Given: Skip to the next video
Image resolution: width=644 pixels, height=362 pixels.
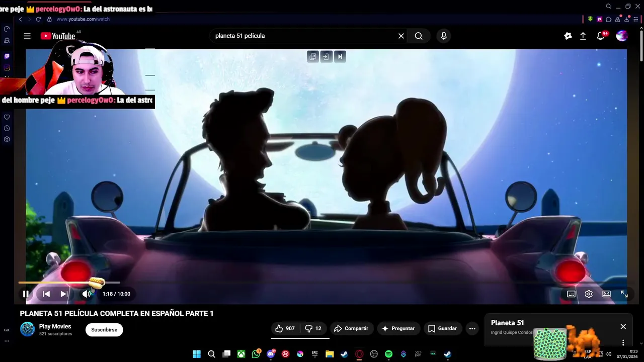Looking at the screenshot, I should (64, 294).
